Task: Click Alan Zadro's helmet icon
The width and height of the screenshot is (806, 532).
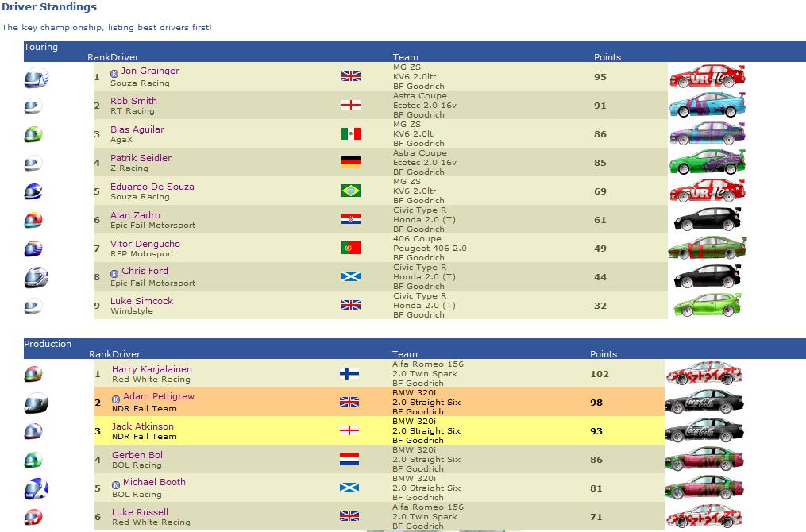Action: coord(33,221)
